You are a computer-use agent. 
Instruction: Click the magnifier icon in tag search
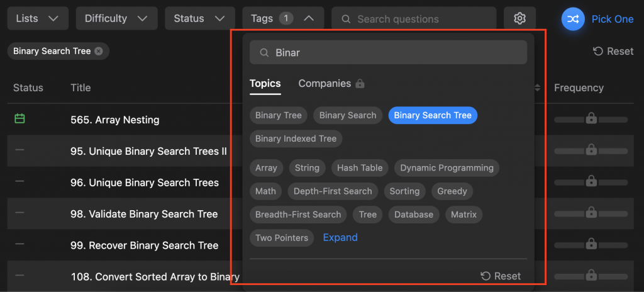click(x=265, y=53)
